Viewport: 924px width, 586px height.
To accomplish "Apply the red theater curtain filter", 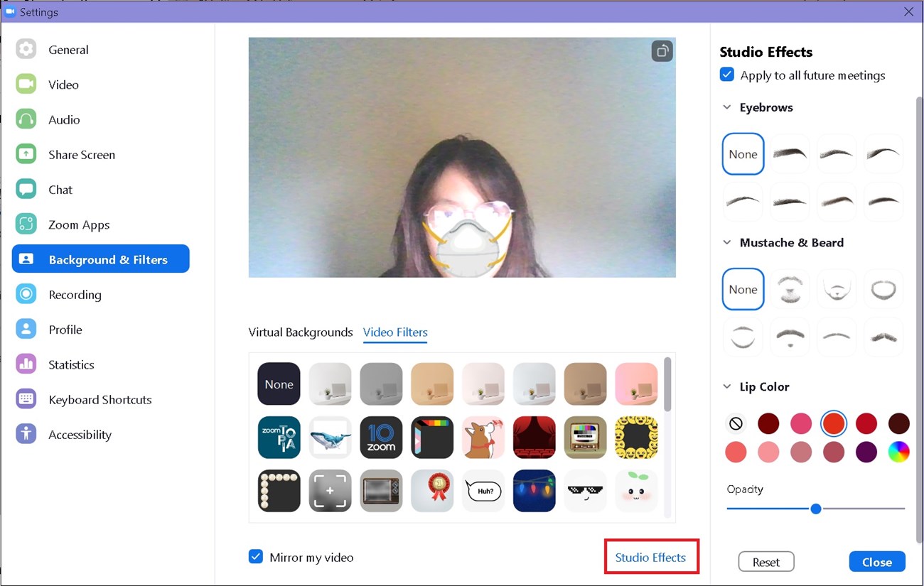I will [534, 438].
